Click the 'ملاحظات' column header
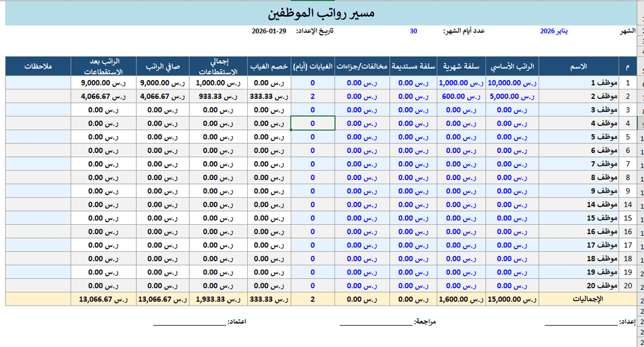The width and height of the screenshot is (644, 347). tap(39, 66)
